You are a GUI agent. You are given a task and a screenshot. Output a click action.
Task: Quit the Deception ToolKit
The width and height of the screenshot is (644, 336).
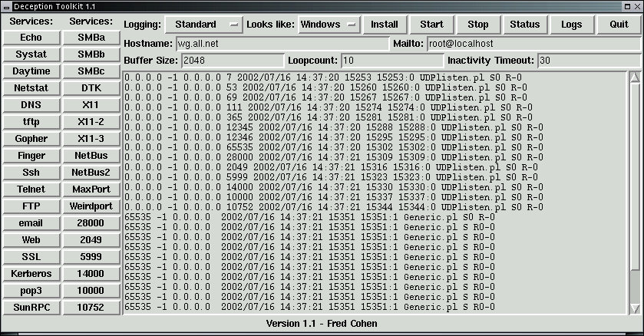point(619,25)
